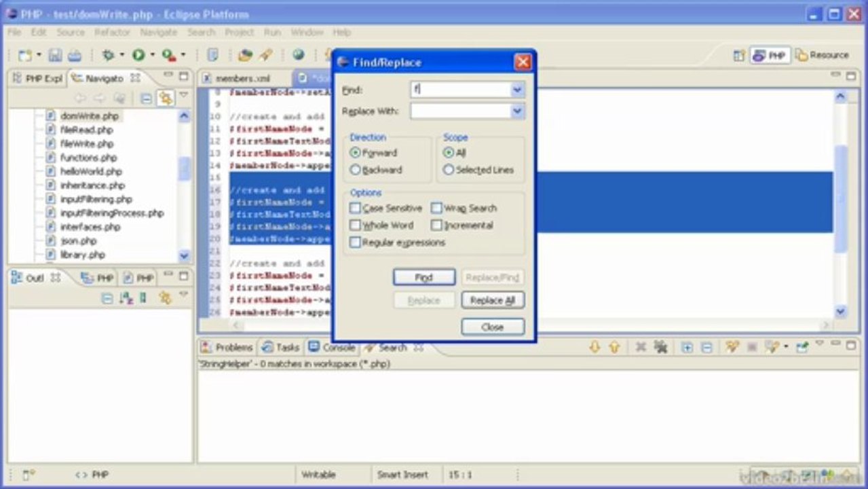The width and height of the screenshot is (868, 489).
Task: Click Expand All in Search view
Action: 687,347
